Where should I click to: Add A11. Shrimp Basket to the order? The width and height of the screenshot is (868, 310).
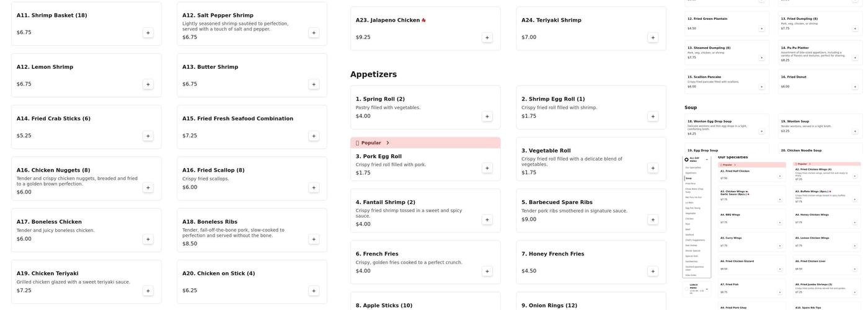click(x=148, y=33)
